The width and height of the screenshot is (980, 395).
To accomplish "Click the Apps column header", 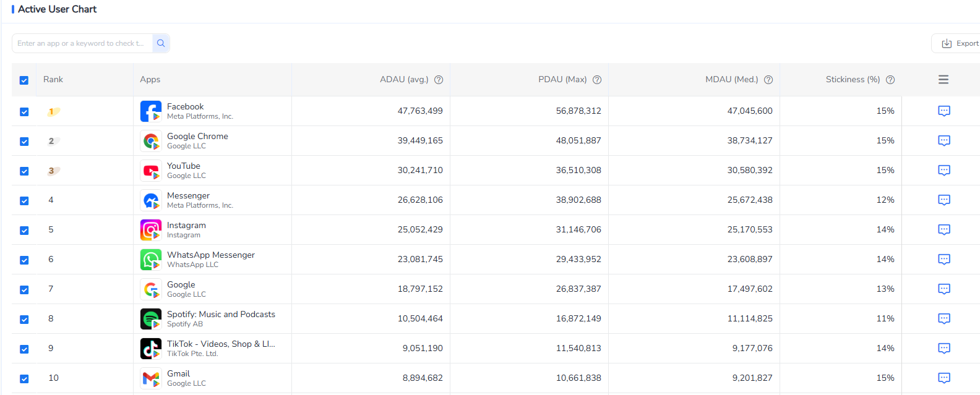I will 150,80.
